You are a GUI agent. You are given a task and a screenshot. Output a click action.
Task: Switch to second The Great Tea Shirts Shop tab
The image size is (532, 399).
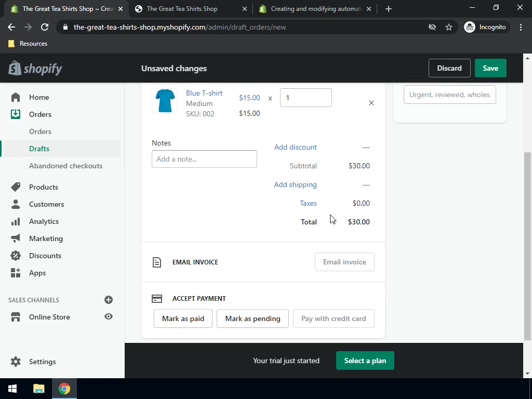point(191,9)
